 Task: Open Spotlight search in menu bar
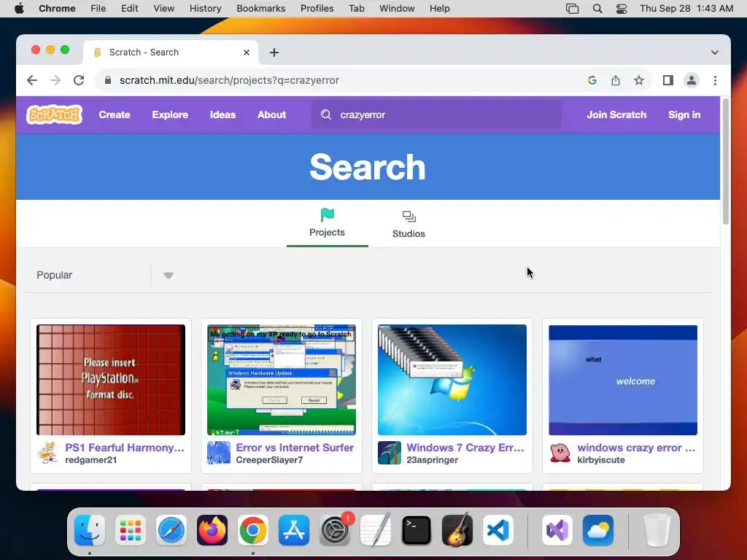pos(597,9)
